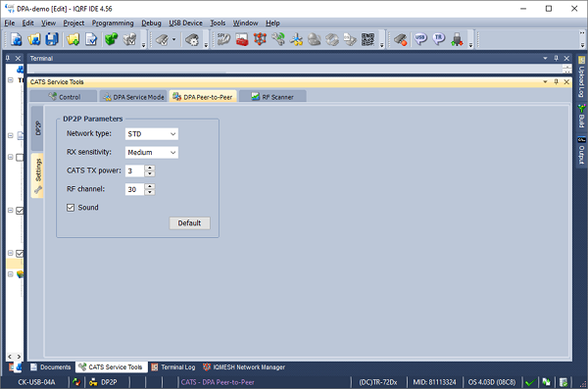Screen dimensions: 588x389
Task: Click the save all floppy disks icon
Action: 52,39
